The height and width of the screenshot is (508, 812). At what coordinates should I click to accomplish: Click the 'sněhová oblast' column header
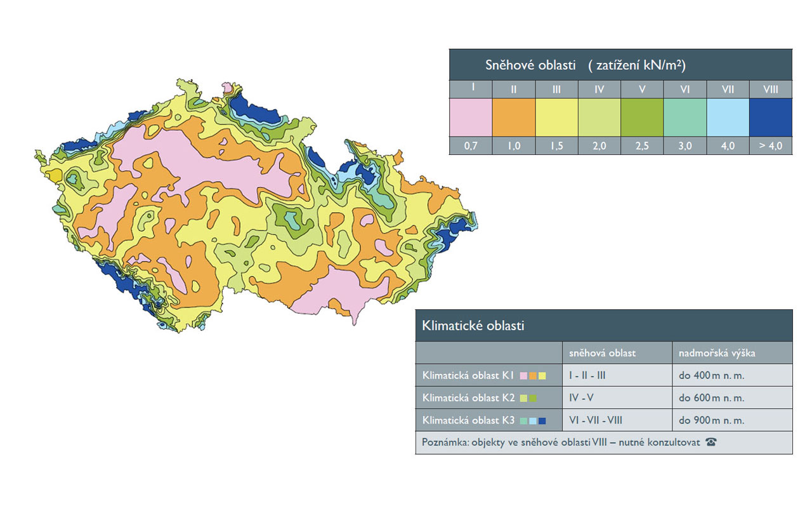[x=602, y=353]
